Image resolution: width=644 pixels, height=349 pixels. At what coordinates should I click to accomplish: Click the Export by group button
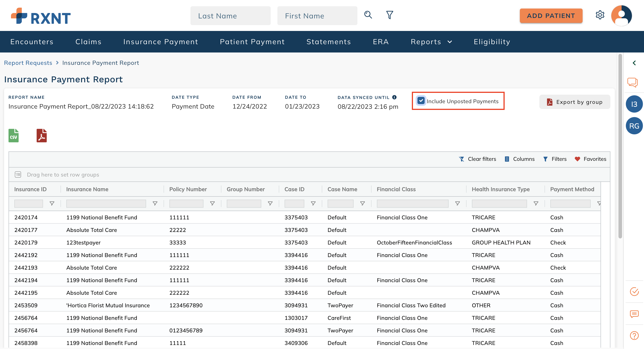[575, 102]
